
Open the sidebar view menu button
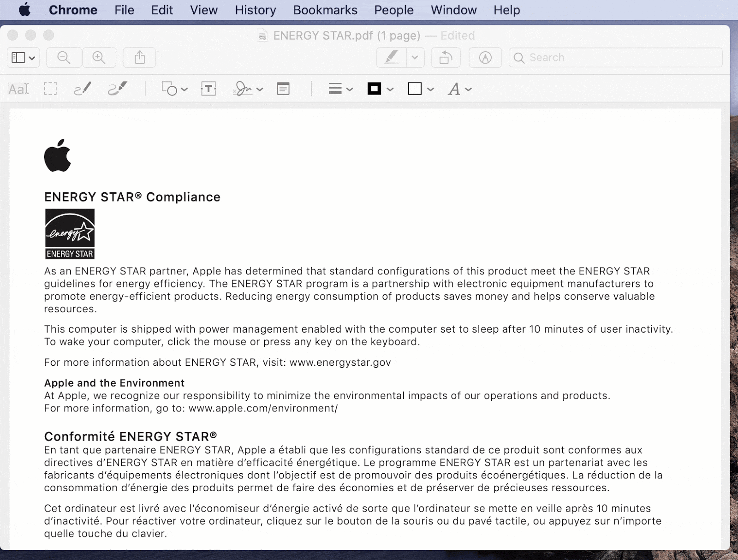23,58
